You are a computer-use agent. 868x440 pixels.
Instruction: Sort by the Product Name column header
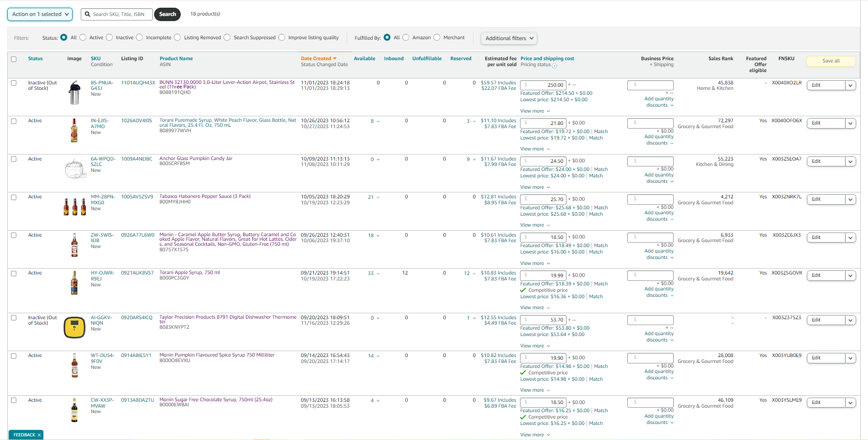[176, 58]
